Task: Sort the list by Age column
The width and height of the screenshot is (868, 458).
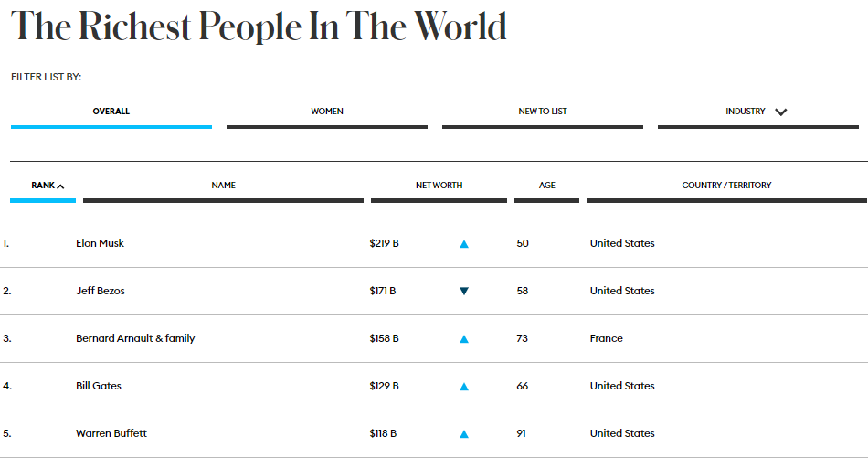Action: [547, 186]
